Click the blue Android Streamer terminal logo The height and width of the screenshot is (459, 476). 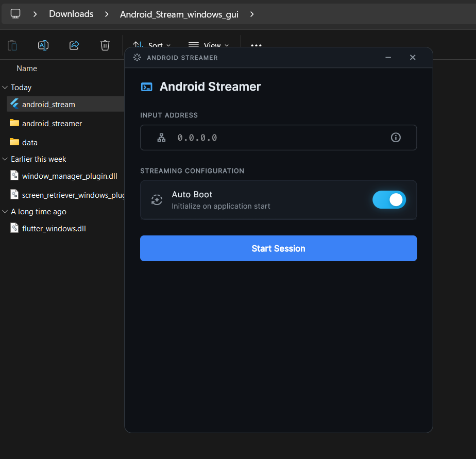pyautogui.click(x=147, y=87)
